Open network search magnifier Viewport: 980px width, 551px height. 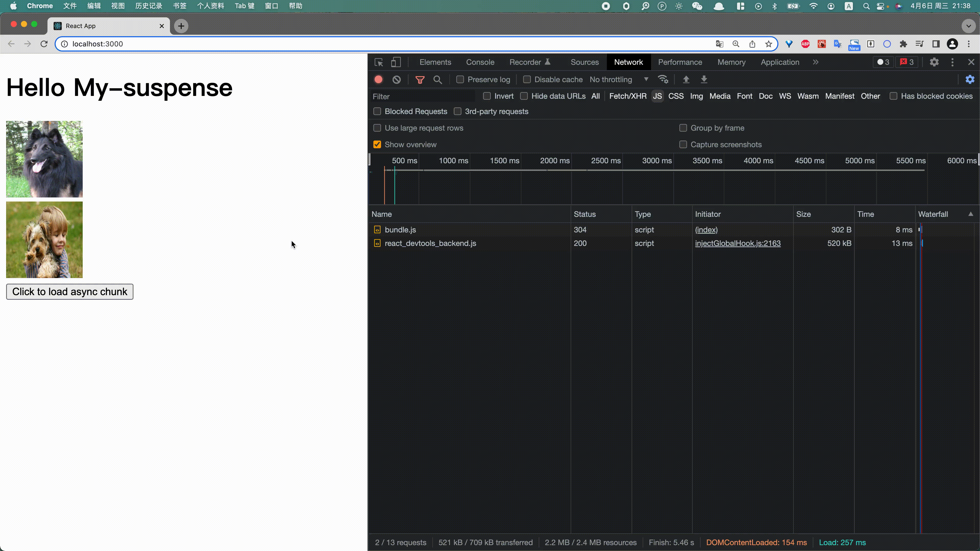[x=437, y=80]
